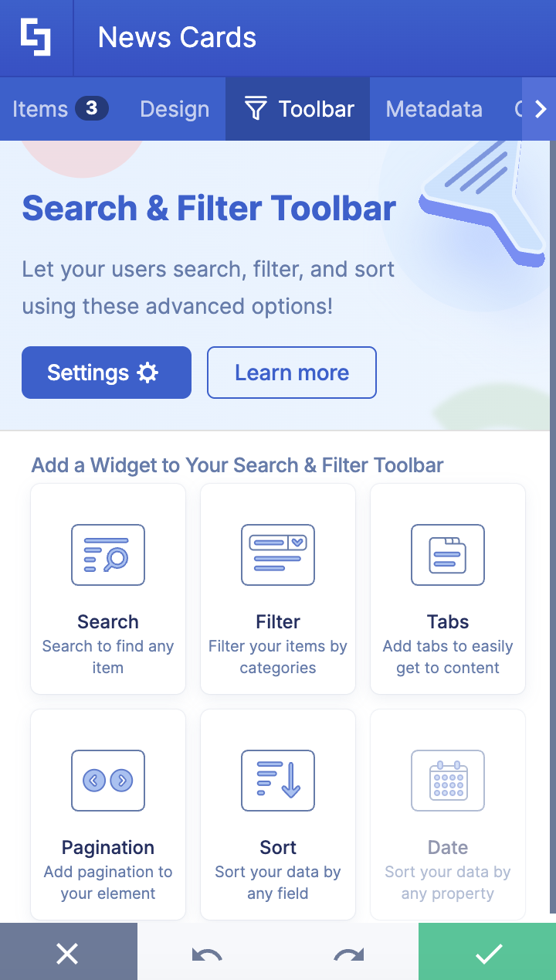
Task: Go to the Metadata tab
Action: tap(434, 108)
